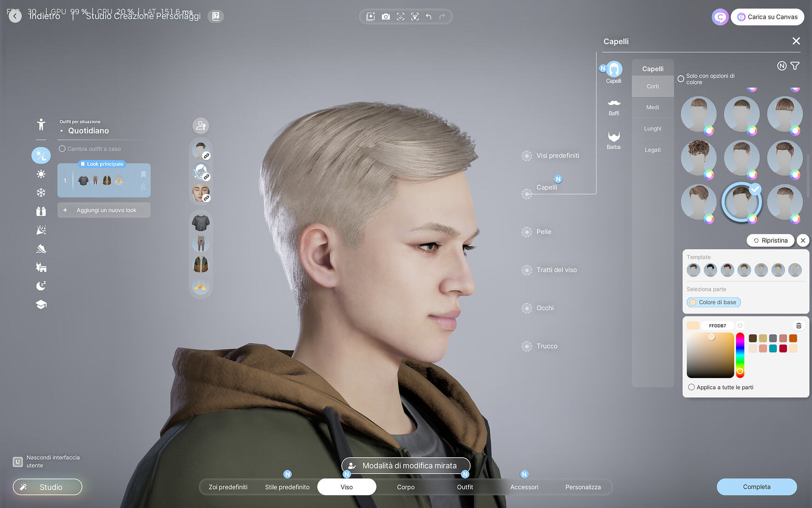
Task: Expand the Tratti del viso section
Action: pos(527,270)
